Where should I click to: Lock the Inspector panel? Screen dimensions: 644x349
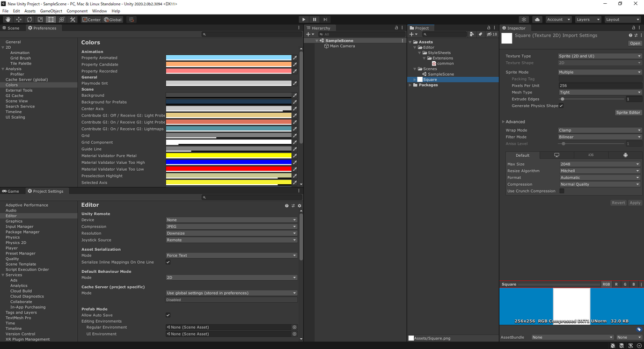[634, 28]
